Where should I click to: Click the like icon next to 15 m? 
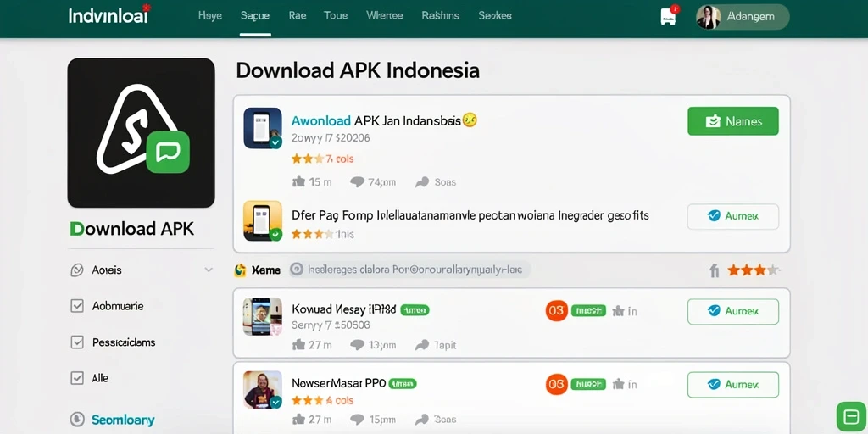298,181
